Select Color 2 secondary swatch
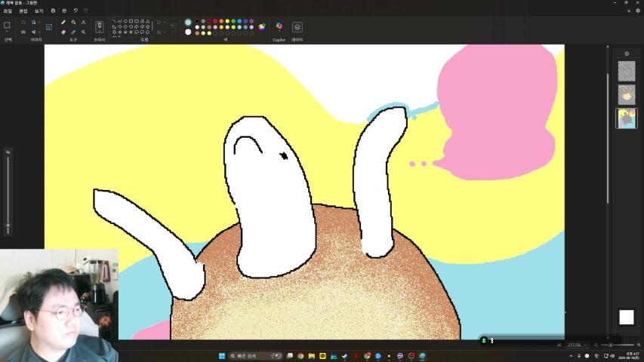Screen dimensions: 644x362 click(x=188, y=32)
